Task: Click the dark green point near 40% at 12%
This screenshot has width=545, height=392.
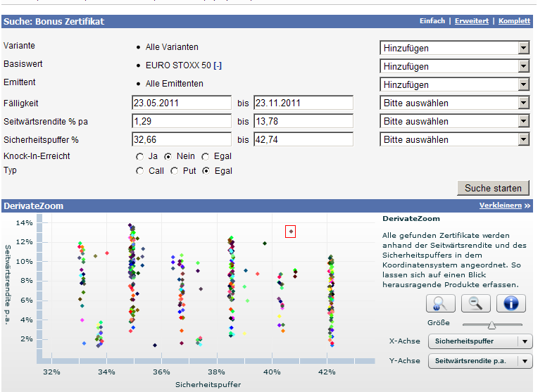Action: click(x=265, y=244)
